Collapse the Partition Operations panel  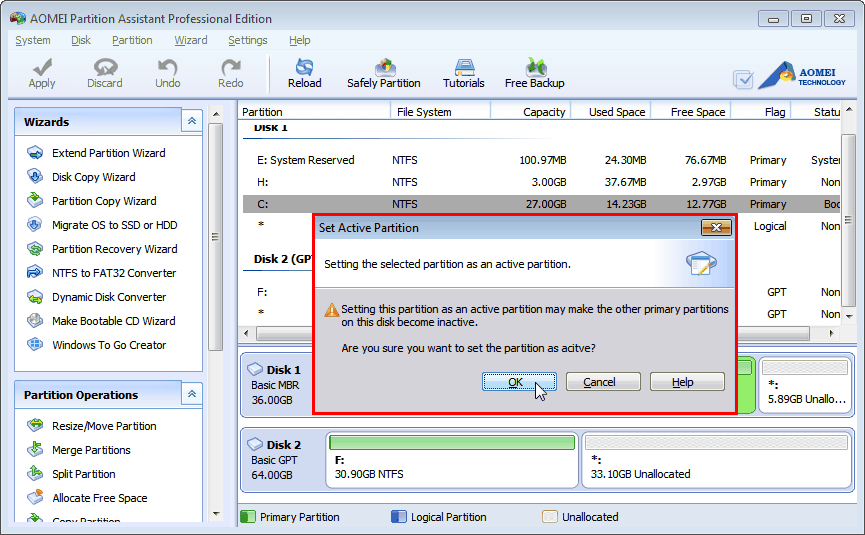point(191,394)
